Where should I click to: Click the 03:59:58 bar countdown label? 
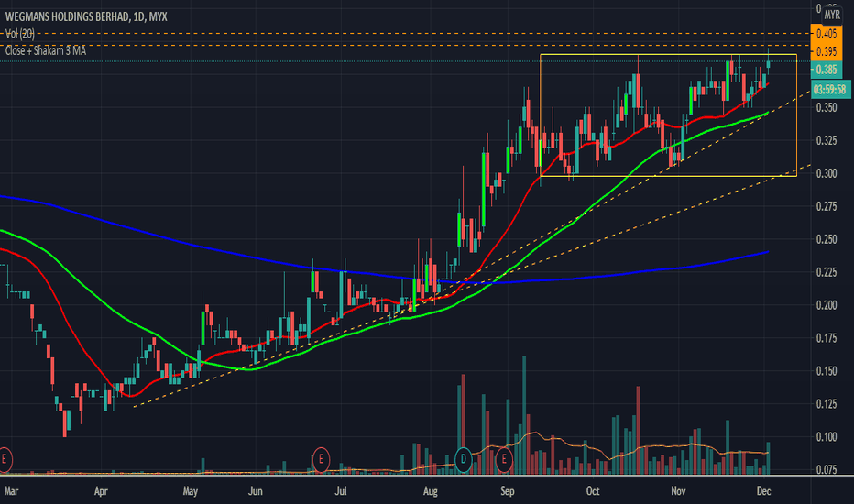coord(830,90)
